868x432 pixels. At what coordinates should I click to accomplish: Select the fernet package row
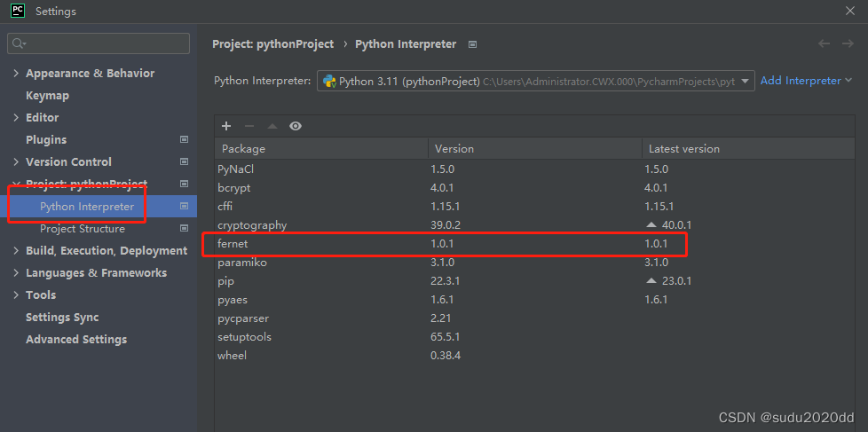click(x=535, y=244)
